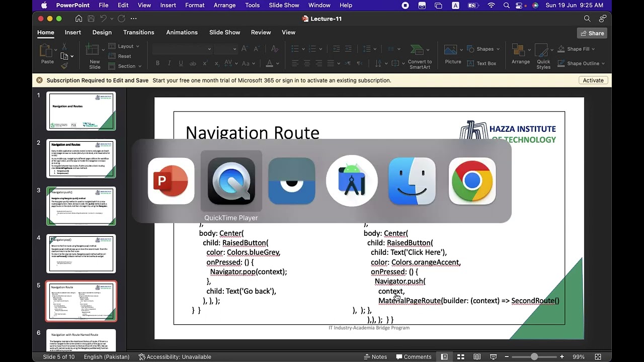Image resolution: width=644 pixels, height=362 pixels.
Task: Click the Share button
Action: pos(592,33)
